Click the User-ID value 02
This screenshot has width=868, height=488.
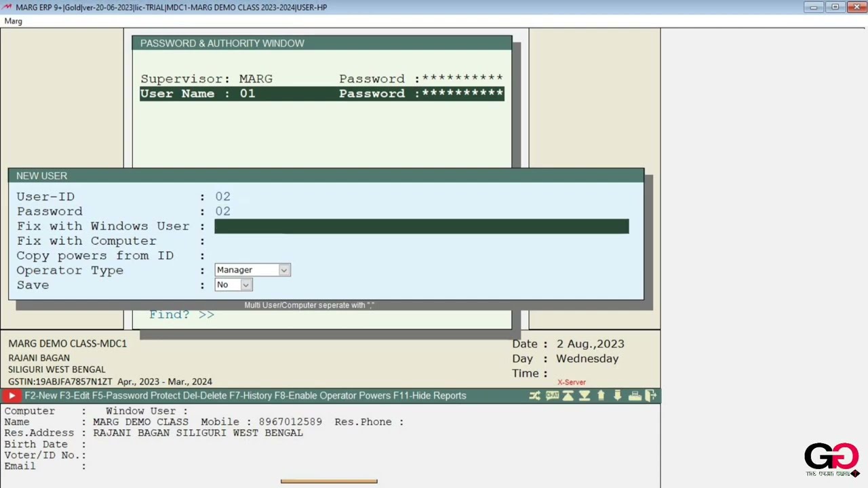coord(223,197)
